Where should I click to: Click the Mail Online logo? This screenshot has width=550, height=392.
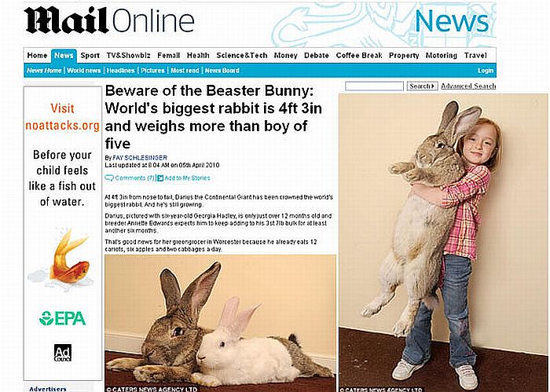pyautogui.click(x=109, y=20)
